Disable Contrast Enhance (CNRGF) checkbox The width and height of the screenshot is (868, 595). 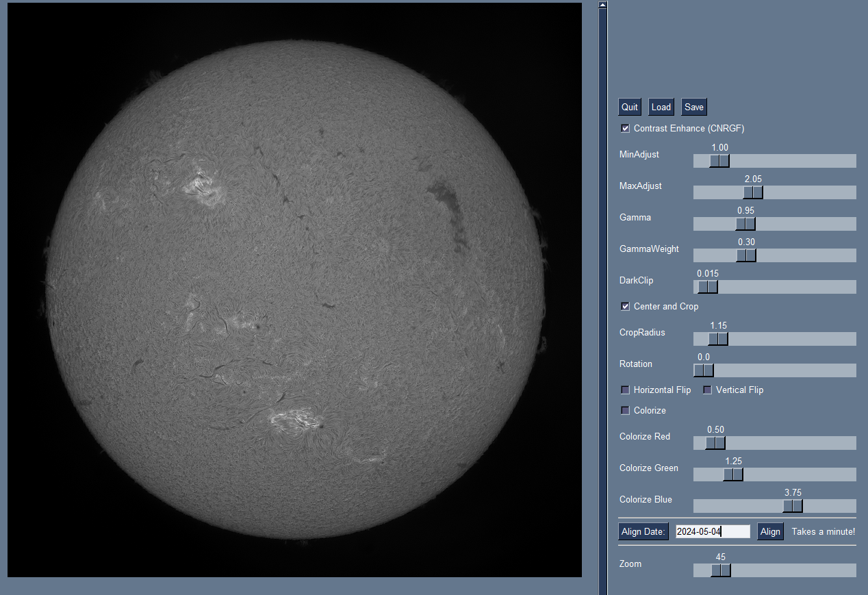(x=625, y=129)
